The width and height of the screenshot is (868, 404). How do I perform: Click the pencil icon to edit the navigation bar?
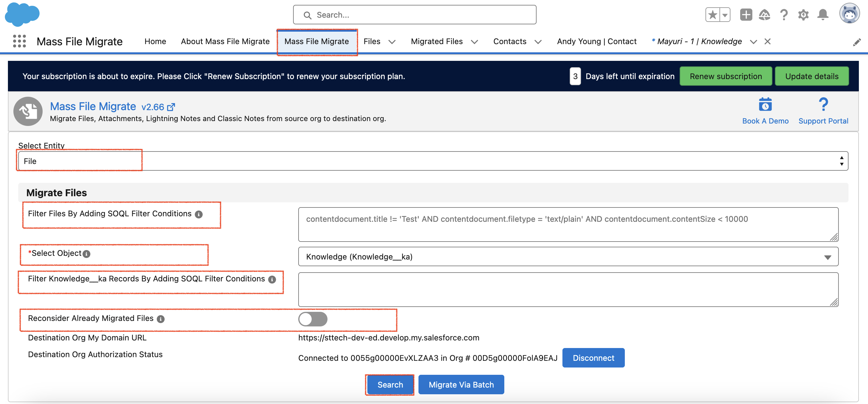856,42
